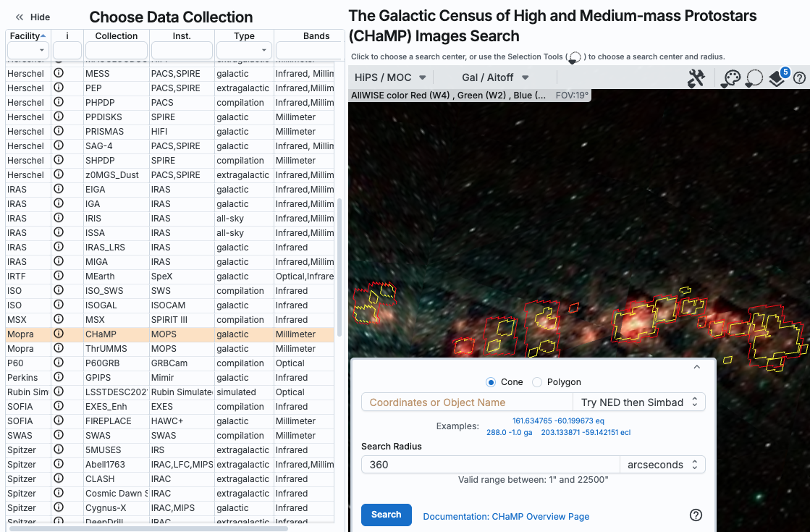This screenshot has width=810, height=532.
Task: Show info for the MSX collection
Action: pyautogui.click(x=59, y=320)
